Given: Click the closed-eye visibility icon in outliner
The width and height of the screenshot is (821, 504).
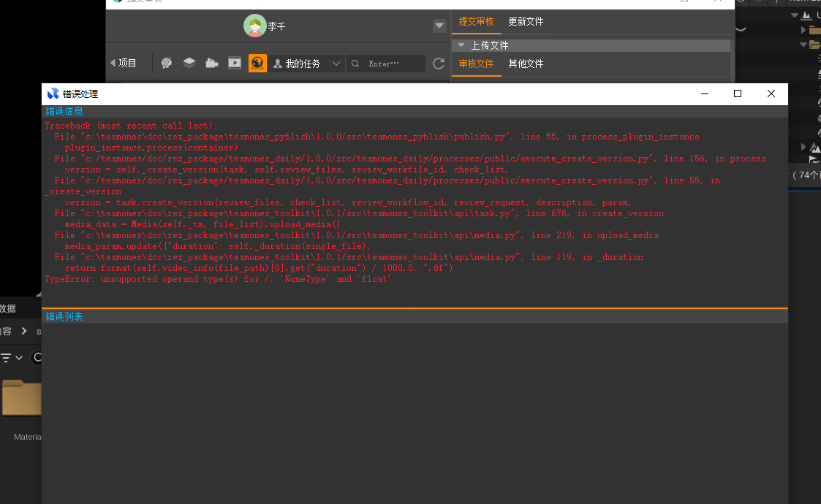Looking at the screenshot, I should pyautogui.click(x=741, y=29).
